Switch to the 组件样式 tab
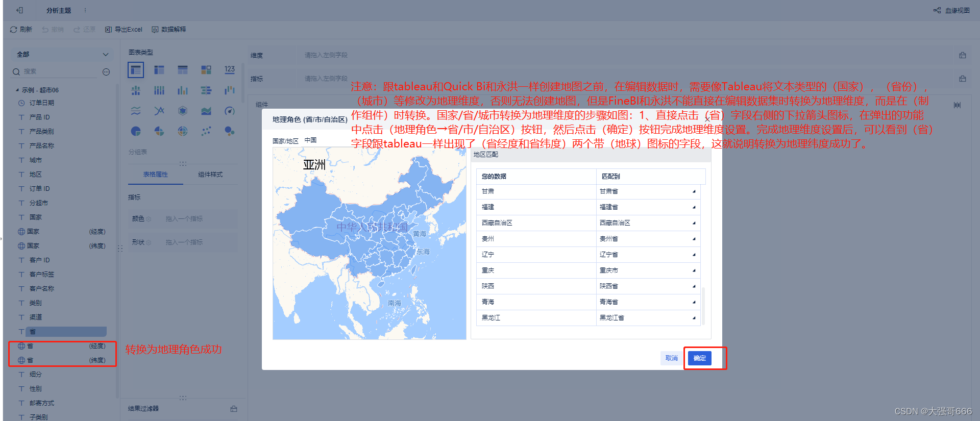Screen dimensions: 980x421 point(210,175)
